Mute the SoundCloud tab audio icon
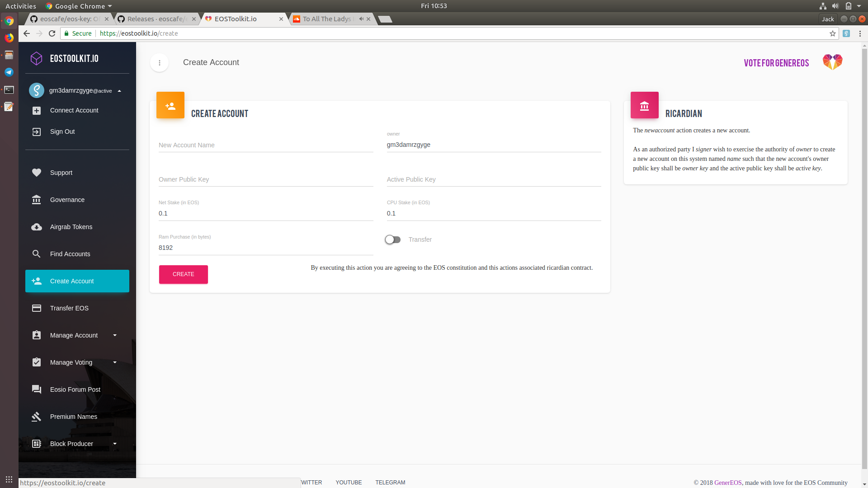The image size is (868, 488). click(x=361, y=19)
